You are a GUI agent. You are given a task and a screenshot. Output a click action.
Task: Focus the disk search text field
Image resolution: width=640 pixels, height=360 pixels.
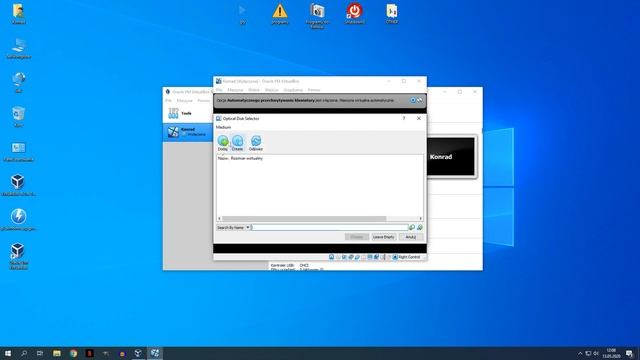pos(330,227)
